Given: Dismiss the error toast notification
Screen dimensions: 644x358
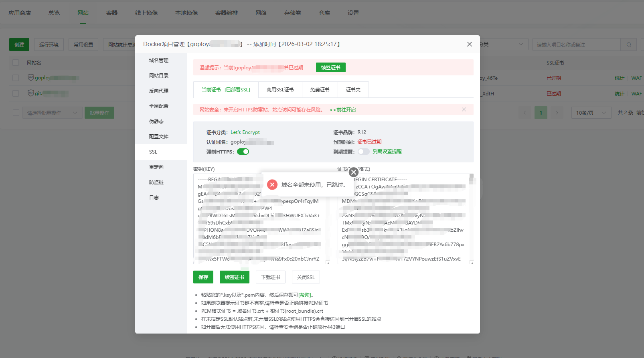Looking at the screenshot, I should point(353,172).
